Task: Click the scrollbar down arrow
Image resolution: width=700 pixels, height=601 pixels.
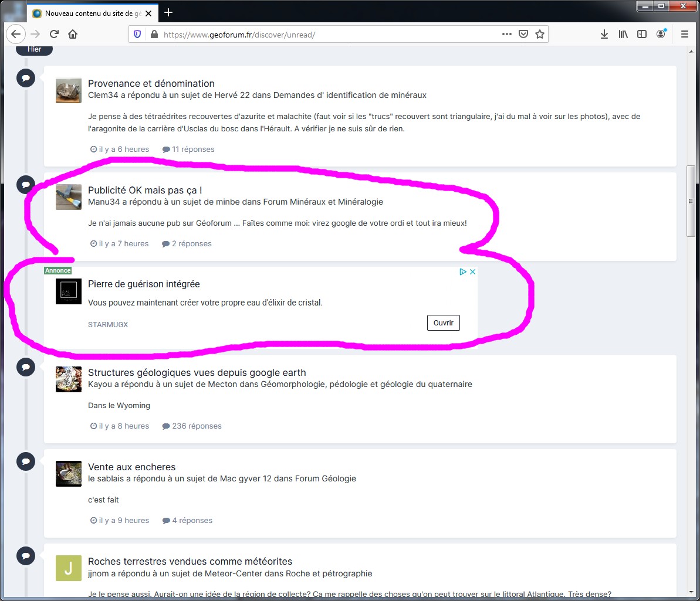Action: coord(691,592)
